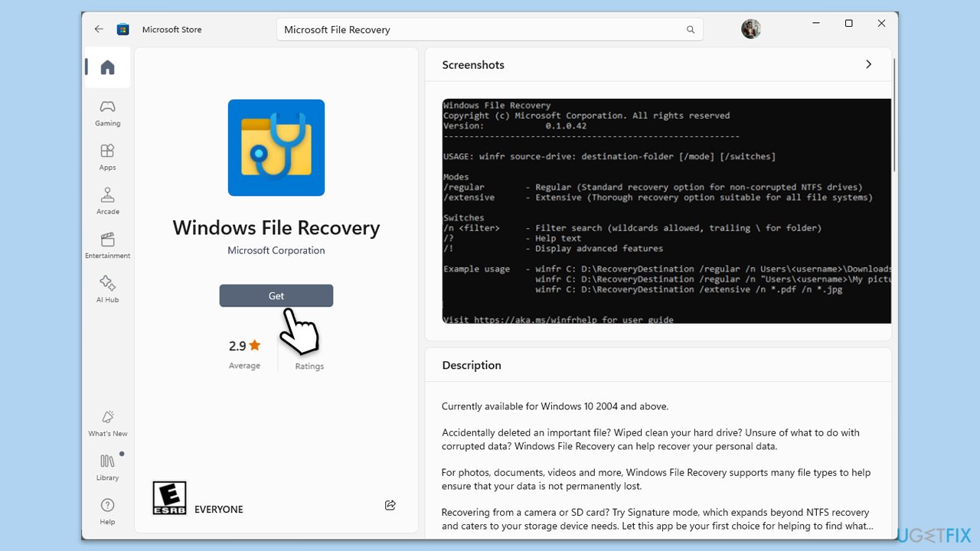Open the Arcade section
The width and height of the screenshot is (980, 551).
coord(108,201)
